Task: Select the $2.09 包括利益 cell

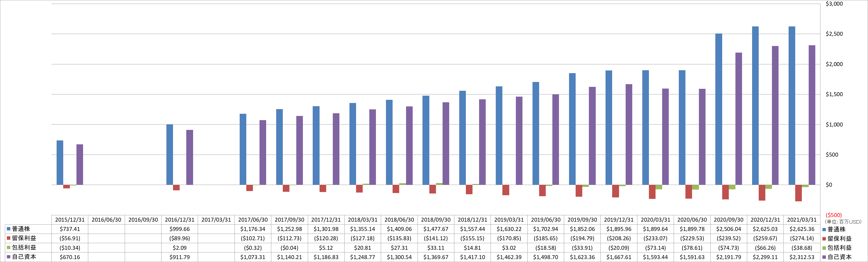Action: click(x=180, y=248)
